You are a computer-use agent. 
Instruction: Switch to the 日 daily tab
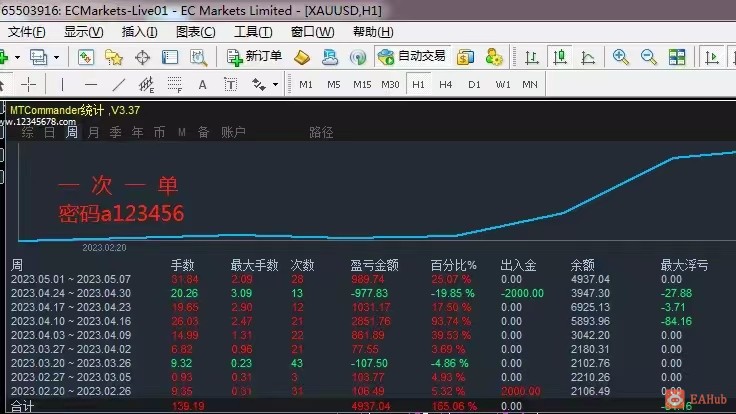(49, 132)
